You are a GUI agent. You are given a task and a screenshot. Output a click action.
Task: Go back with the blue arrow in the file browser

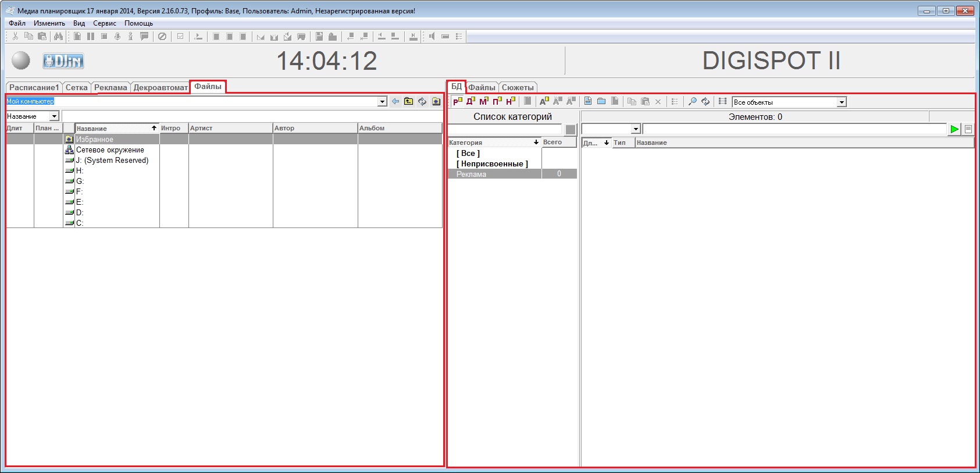tap(395, 101)
